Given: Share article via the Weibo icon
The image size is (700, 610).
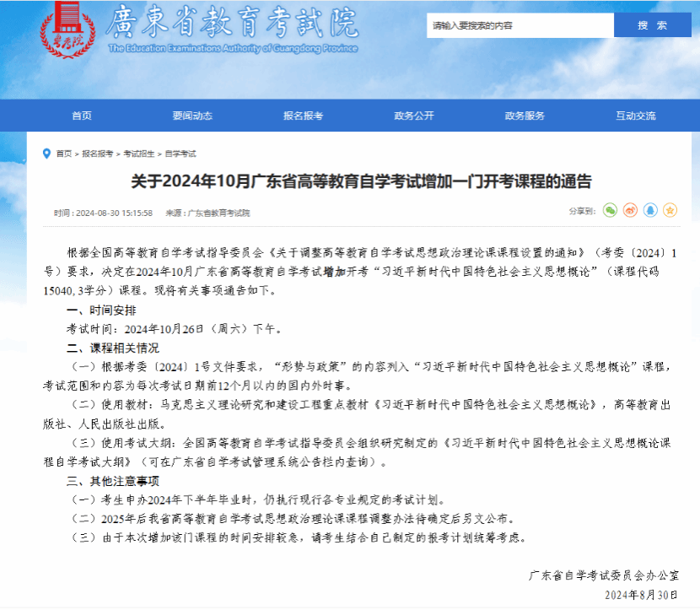Looking at the screenshot, I should (630, 210).
